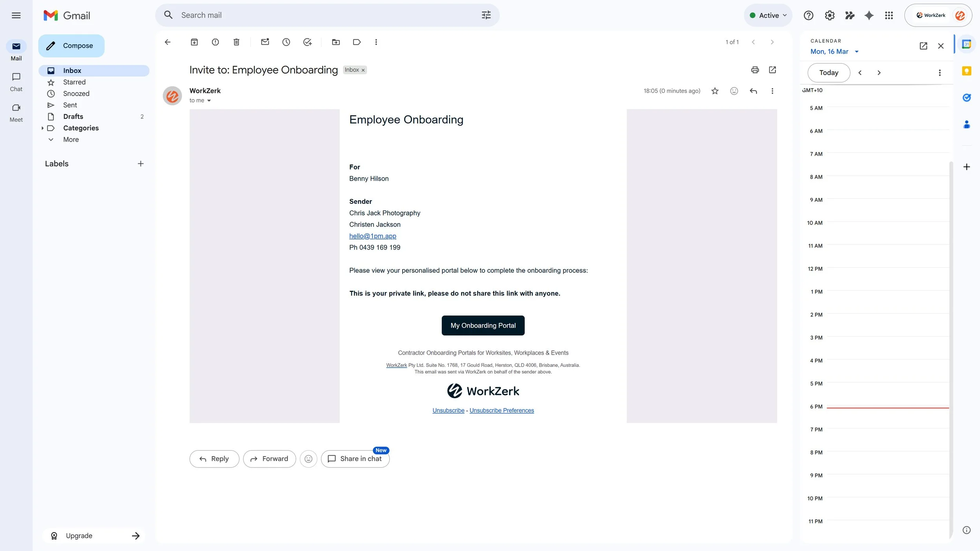Print the email using printer icon
Viewport: 980px width, 551px height.
[755, 70]
